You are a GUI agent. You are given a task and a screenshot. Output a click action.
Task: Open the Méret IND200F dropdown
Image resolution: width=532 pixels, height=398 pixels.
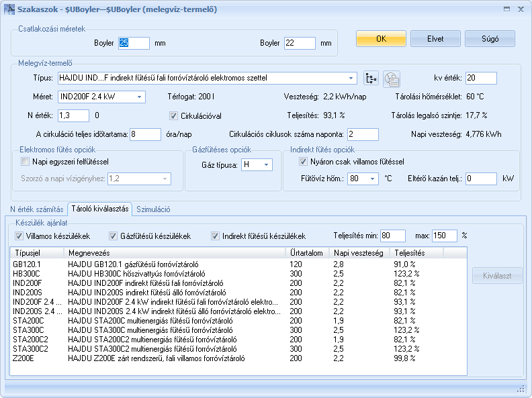(x=139, y=97)
